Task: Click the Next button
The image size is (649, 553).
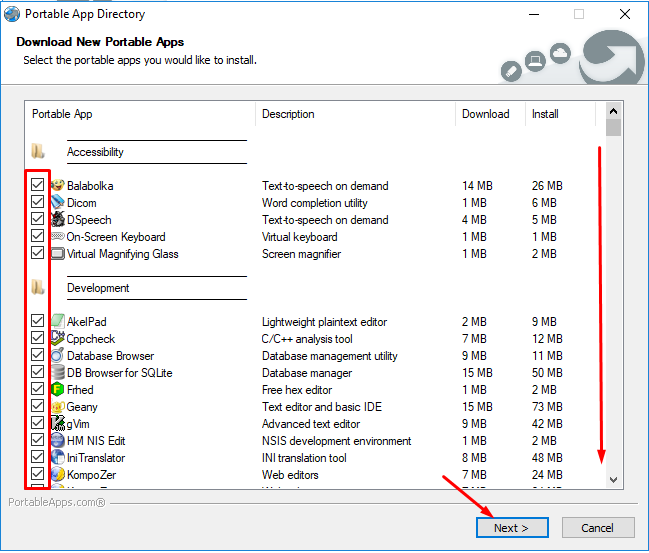Action: pos(512,528)
